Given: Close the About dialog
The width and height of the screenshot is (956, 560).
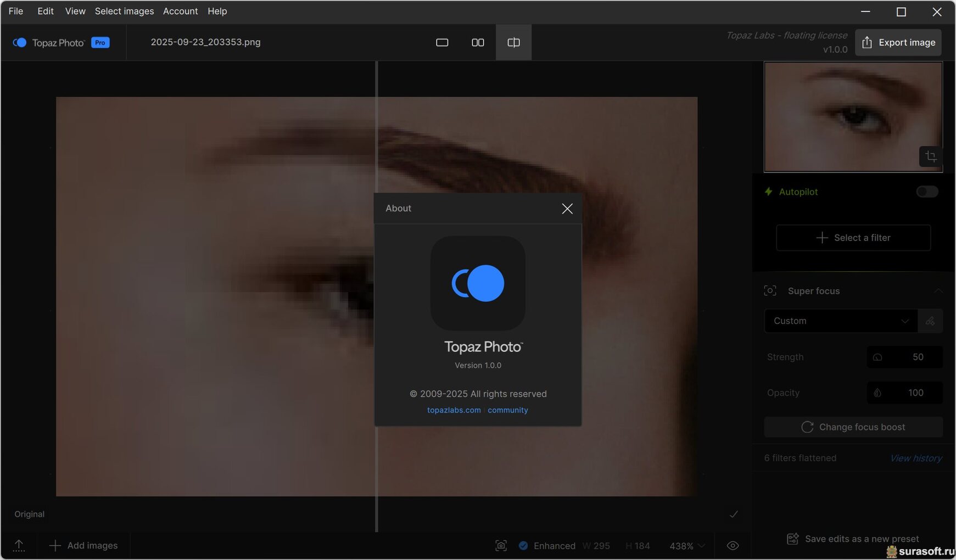Looking at the screenshot, I should [567, 209].
